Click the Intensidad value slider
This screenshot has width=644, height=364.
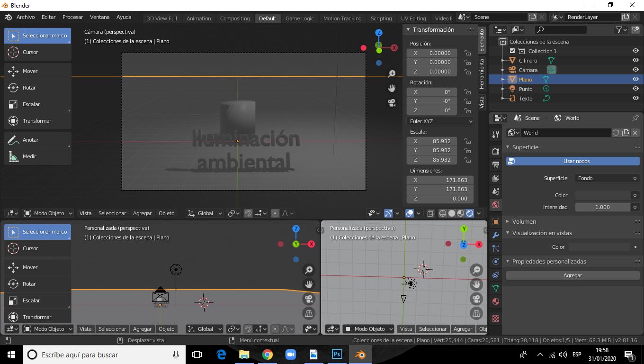(603, 207)
